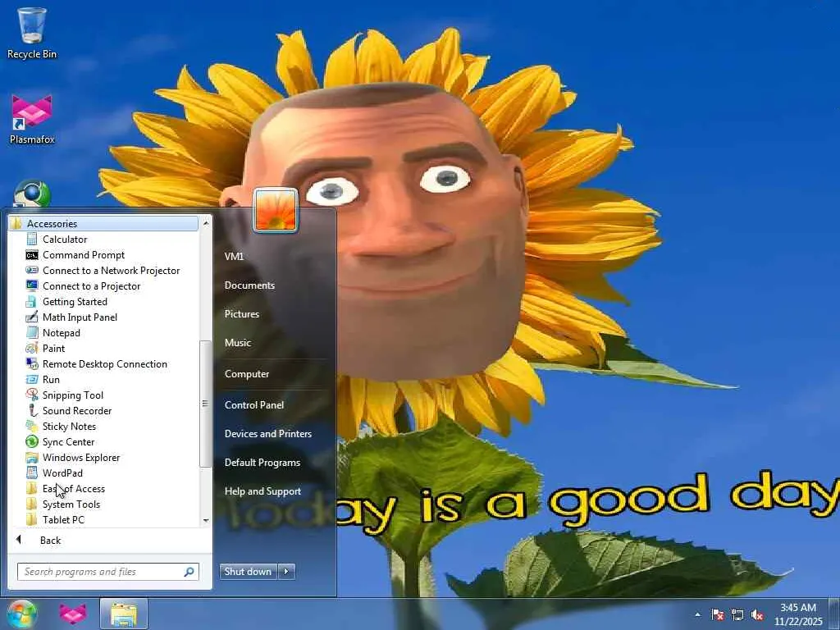This screenshot has height=630, width=840.
Task: Collapse the Accessories folder
Action: click(103, 223)
